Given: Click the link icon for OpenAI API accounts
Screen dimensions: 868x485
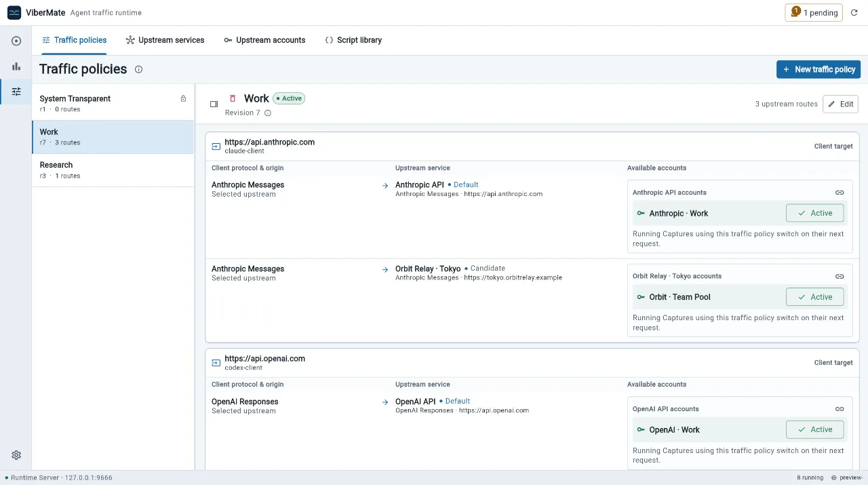Looking at the screenshot, I should [x=840, y=409].
